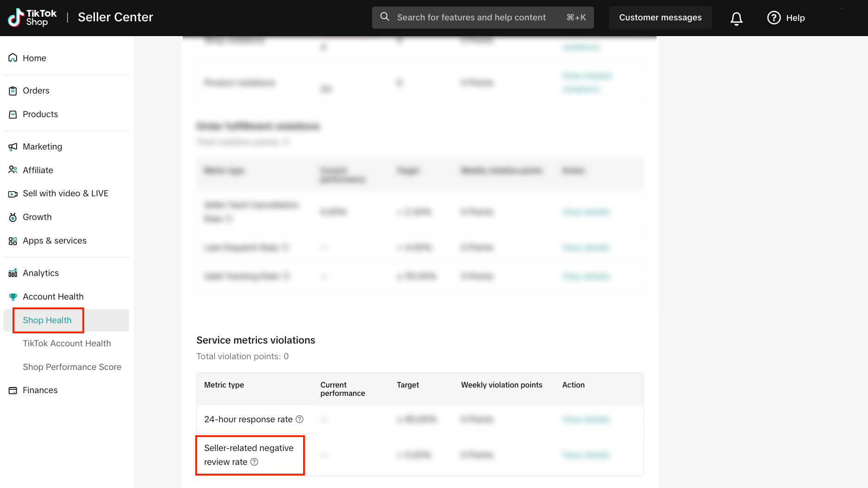Go to TikTok Account Health
The height and width of the screenshot is (488, 868).
(67, 344)
